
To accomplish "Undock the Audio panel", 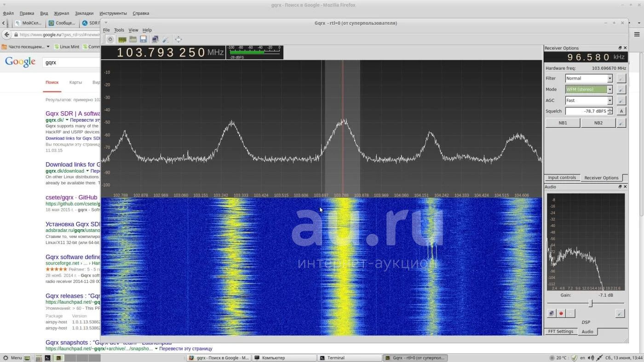I will coord(620,187).
